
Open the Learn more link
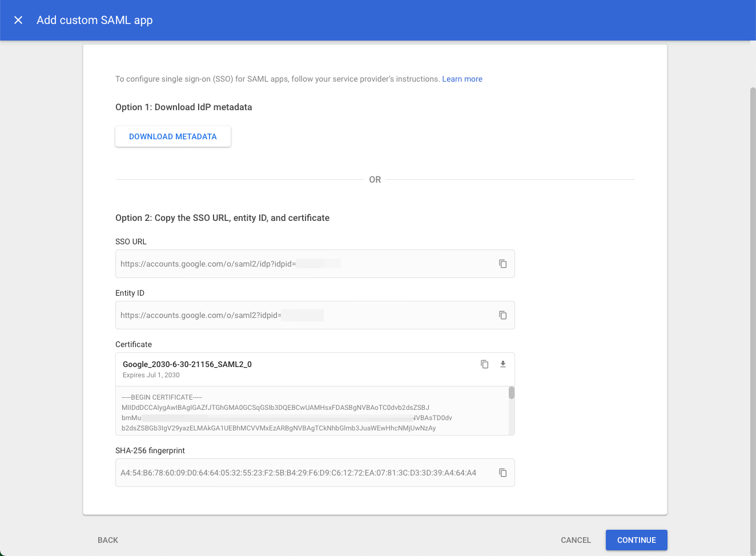point(462,79)
